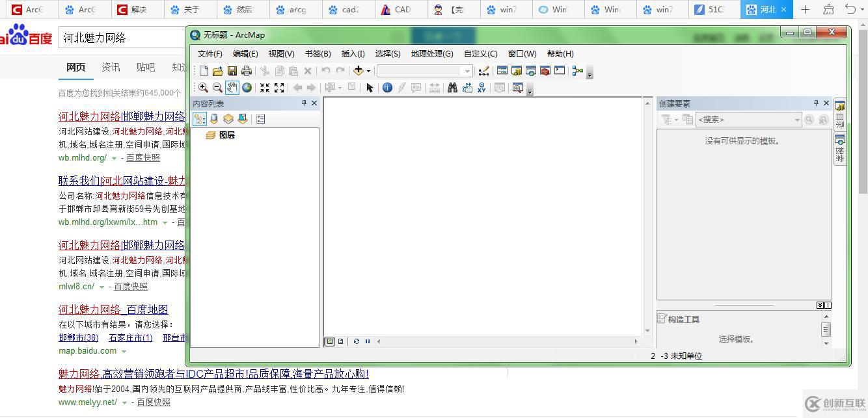Click the Fixed Zoom In icon

pyautogui.click(x=265, y=88)
